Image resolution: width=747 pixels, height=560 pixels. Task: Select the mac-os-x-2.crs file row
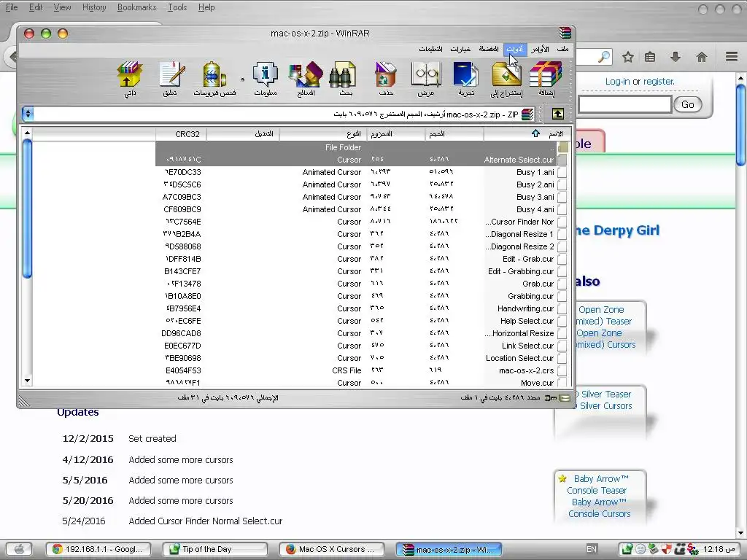(x=362, y=370)
